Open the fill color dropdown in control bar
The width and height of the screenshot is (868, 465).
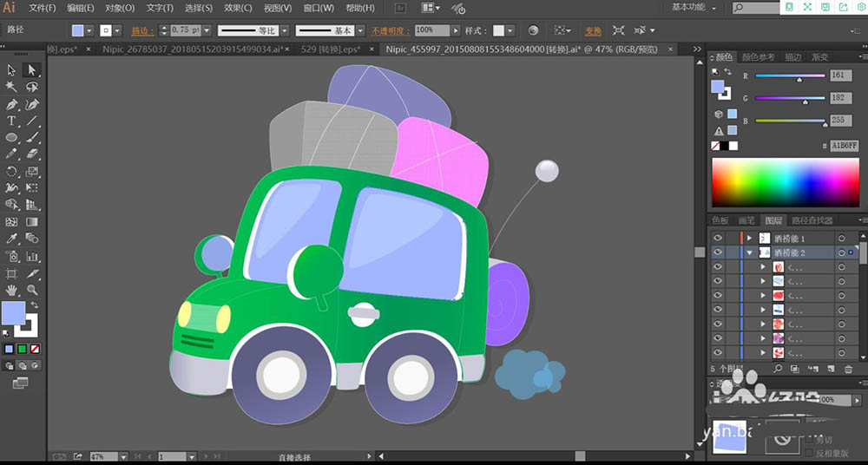89,30
